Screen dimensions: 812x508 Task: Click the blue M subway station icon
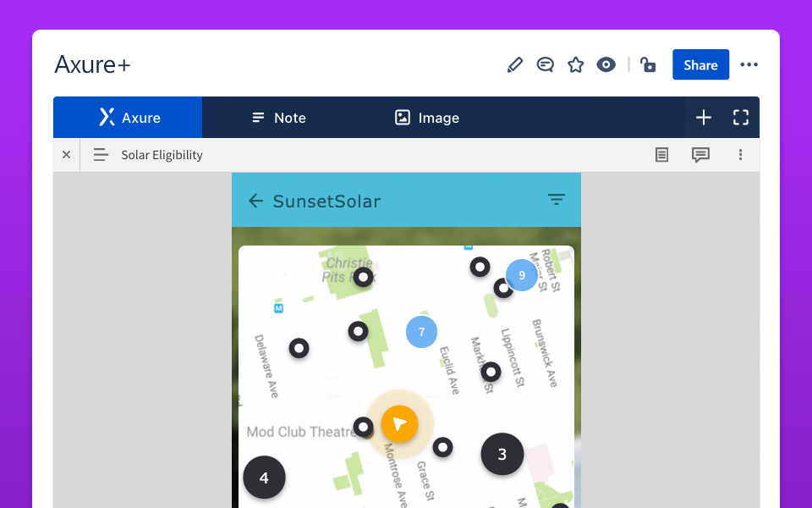coord(278,308)
